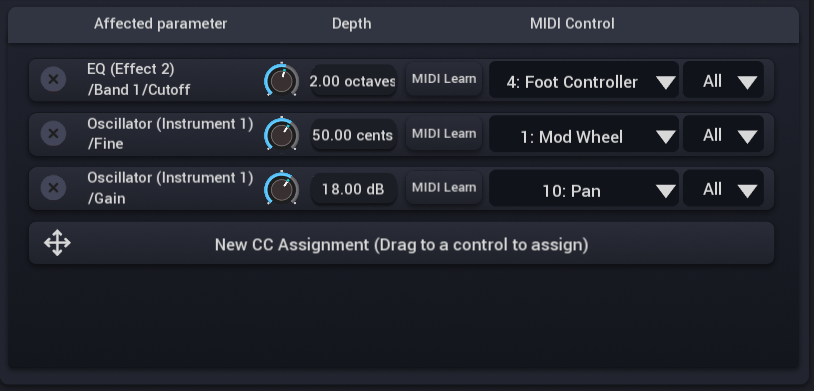Open the Mod Wheel CC dropdown
Screen dimensions: 814x391
click(584, 134)
